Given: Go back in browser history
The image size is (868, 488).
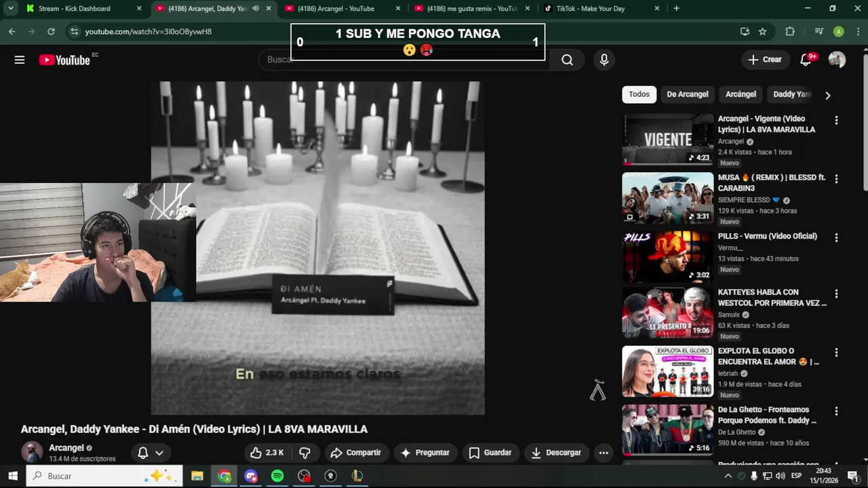Looking at the screenshot, I should pos(12,31).
